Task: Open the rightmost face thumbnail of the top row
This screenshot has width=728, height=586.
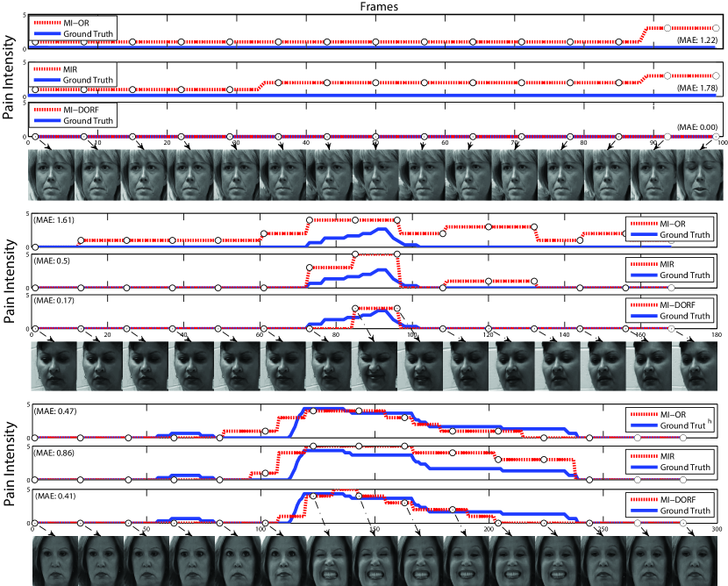Action: tap(700, 175)
